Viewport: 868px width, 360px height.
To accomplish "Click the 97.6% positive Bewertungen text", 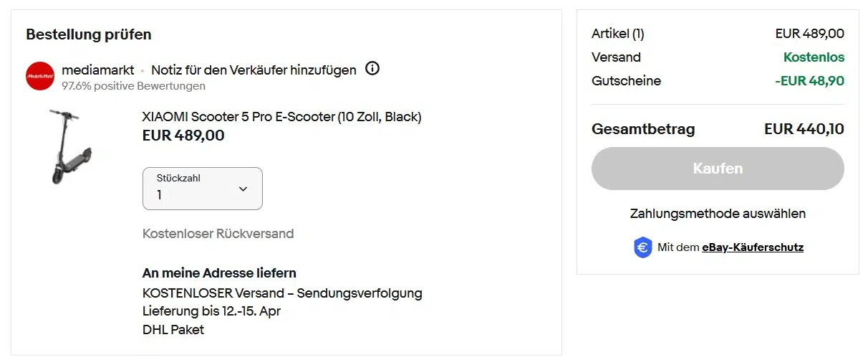I will [x=133, y=86].
